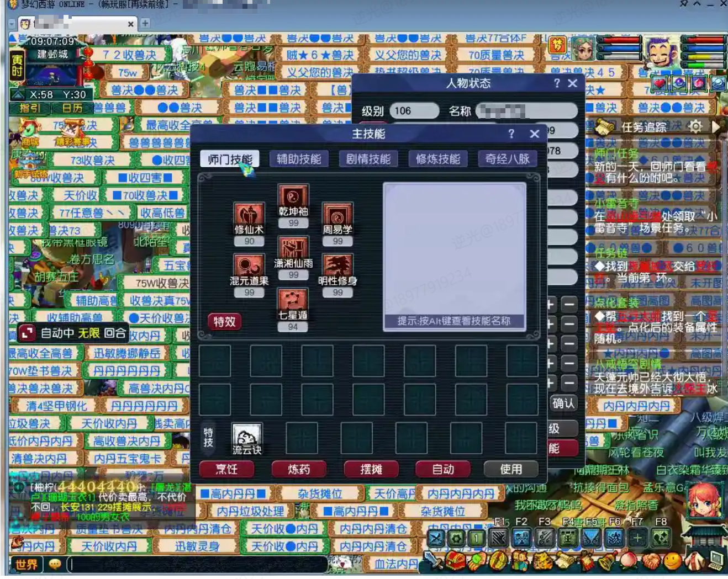Click the 梦 badge icon near portraits
Viewport: 728px width, 579px height.
(x=558, y=45)
